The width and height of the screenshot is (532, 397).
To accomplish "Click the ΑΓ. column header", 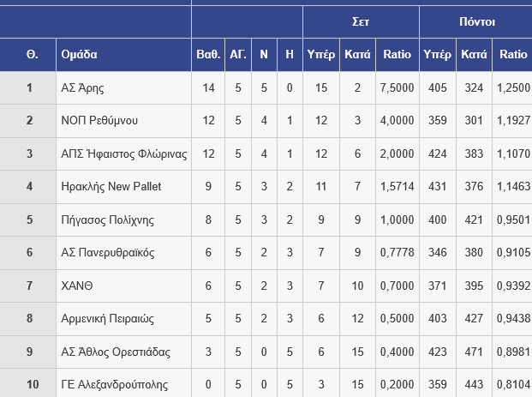I will pyautogui.click(x=238, y=54).
